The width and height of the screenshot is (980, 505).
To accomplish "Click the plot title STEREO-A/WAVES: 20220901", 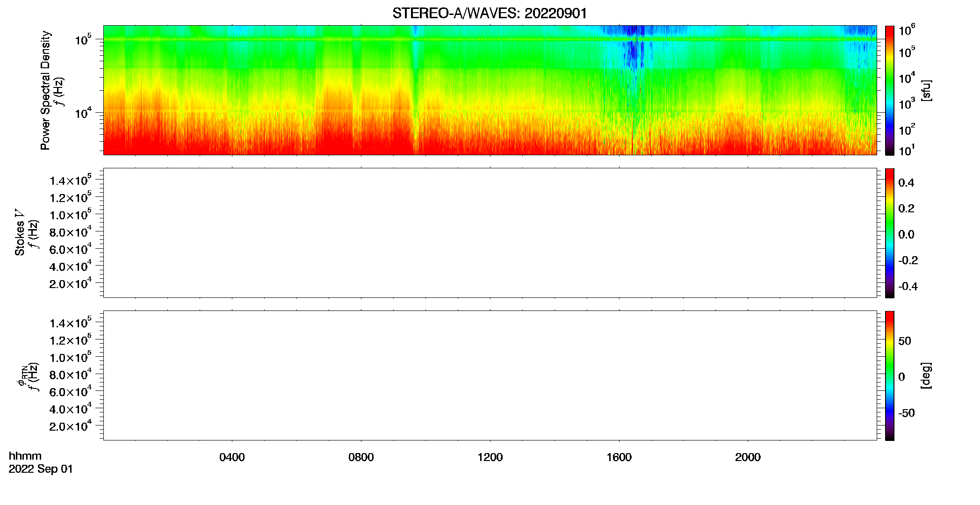I will click(x=490, y=13).
